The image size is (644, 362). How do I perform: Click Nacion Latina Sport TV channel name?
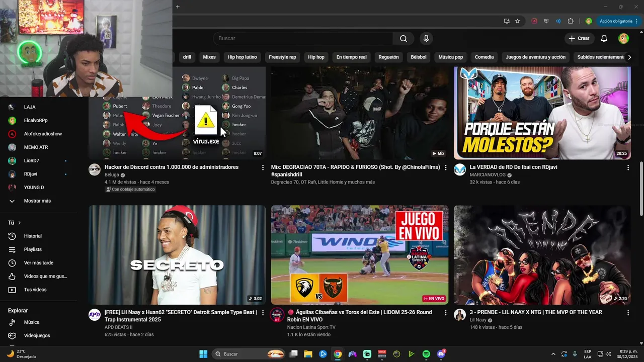(x=311, y=327)
